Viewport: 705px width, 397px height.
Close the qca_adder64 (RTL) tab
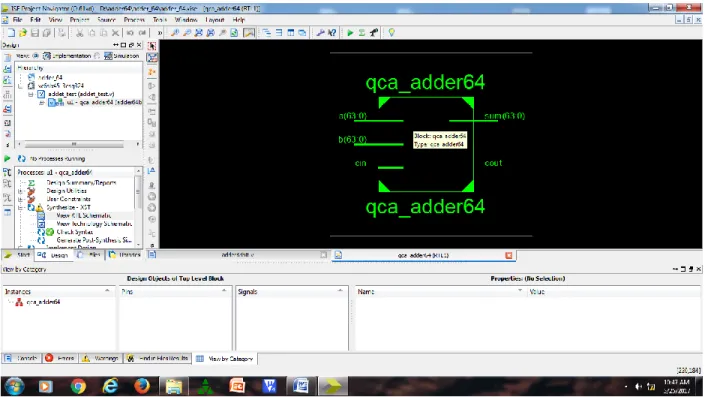[509, 255]
